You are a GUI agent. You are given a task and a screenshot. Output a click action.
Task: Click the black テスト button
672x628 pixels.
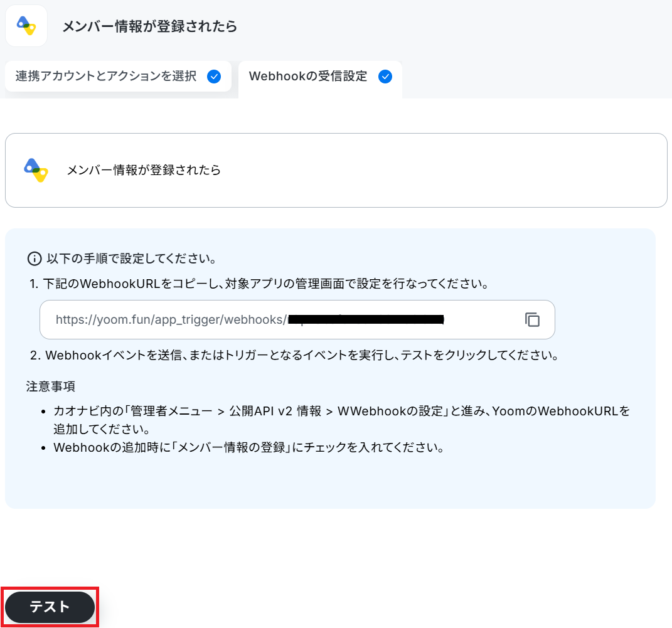(x=50, y=607)
